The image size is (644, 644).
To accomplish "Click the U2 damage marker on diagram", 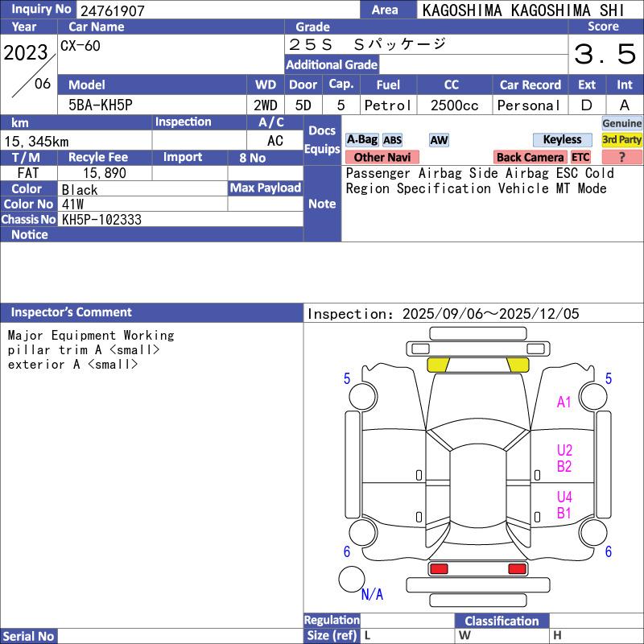I will (x=564, y=451).
